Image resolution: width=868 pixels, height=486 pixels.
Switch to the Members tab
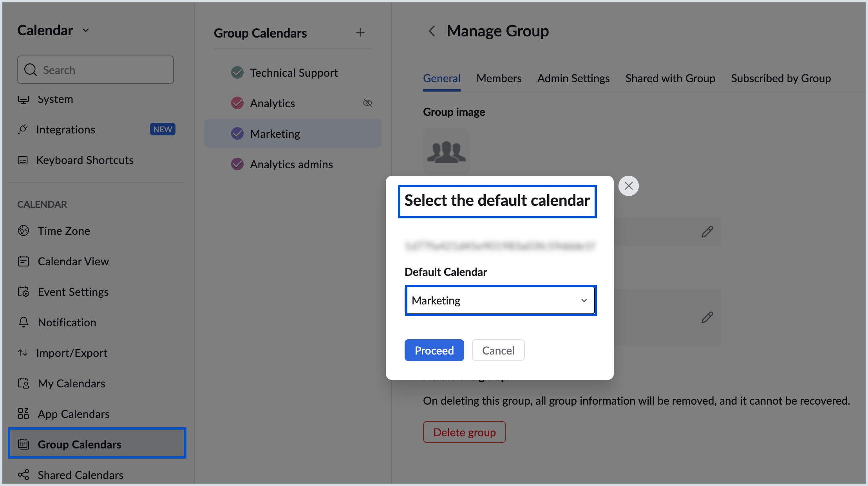(x=499, y=78)
